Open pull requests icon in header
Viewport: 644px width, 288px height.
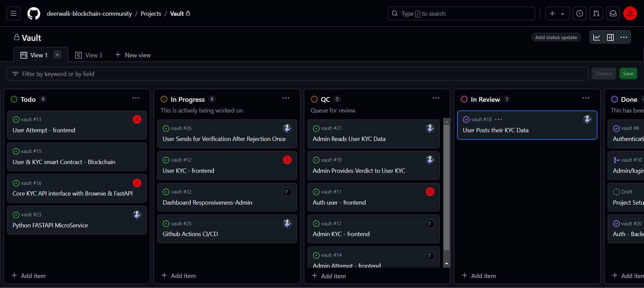click(596, 13)
